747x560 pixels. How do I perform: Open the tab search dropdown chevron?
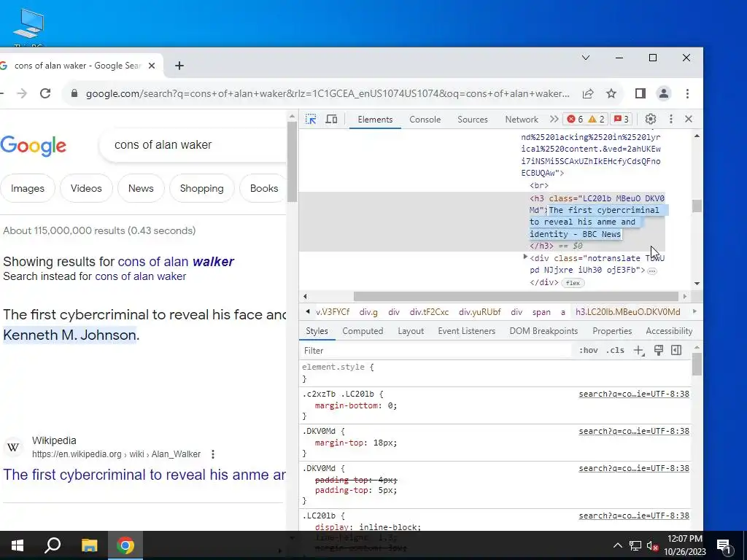pos(586,58)
